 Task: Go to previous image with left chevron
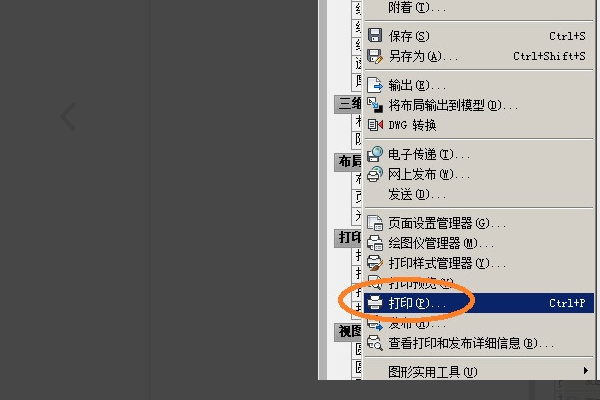pos(68,116)
